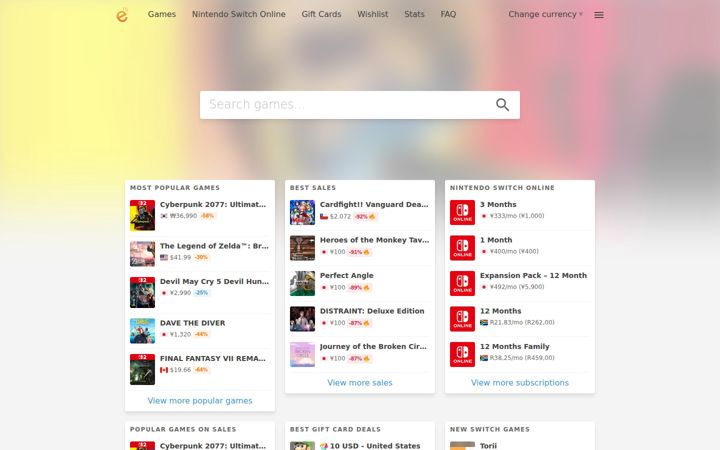Open the hamburger menu icon

[599, 15]
